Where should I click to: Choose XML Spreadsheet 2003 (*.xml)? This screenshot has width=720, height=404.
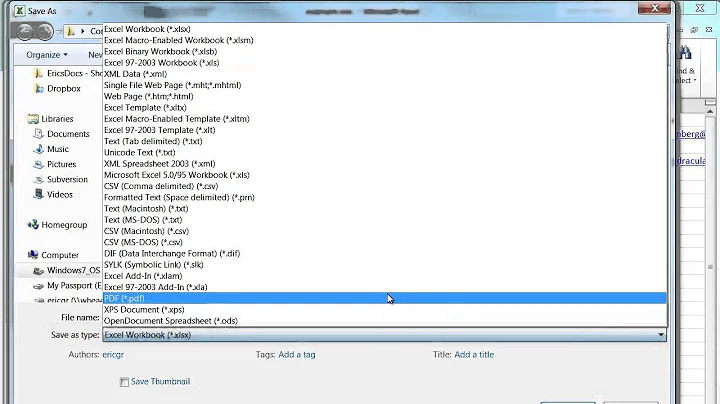(x=385, y=164)
